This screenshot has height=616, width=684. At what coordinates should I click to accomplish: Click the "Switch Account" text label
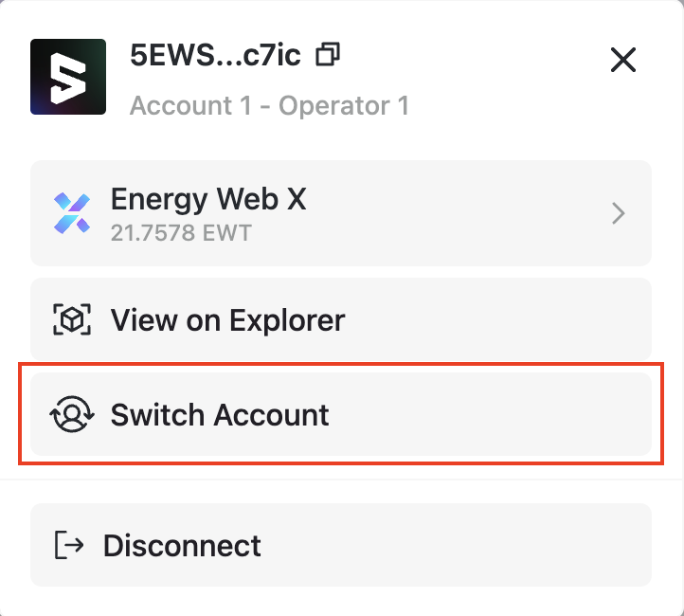[x=220, y=415]
